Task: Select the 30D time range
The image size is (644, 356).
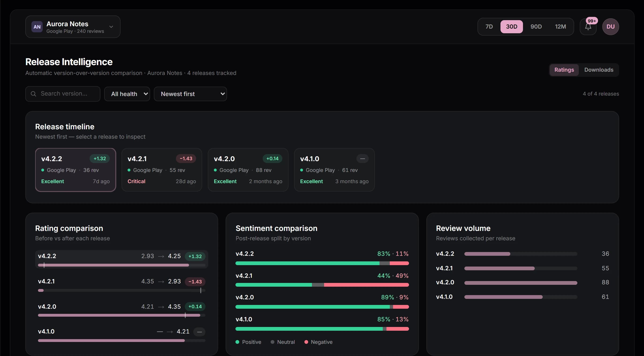Action: point(511,27)
